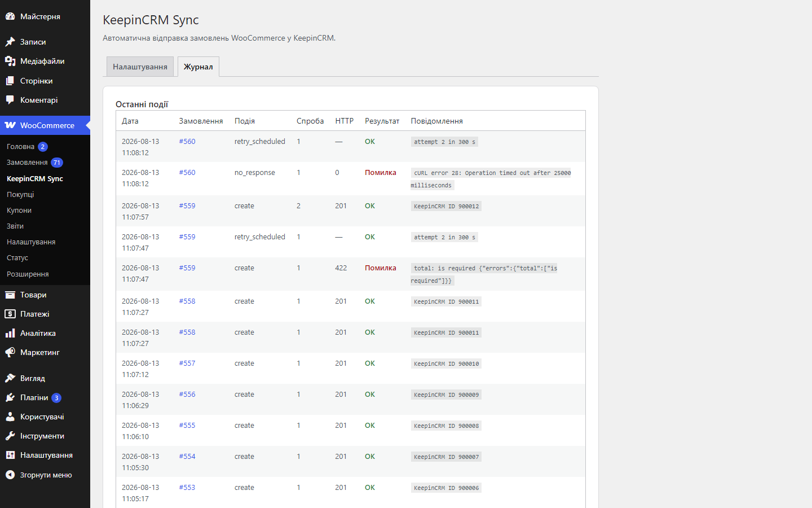Screen dimensions: 812x508
Task: Click the Інструменти wrench icon
Action: [x=10, y=436]
